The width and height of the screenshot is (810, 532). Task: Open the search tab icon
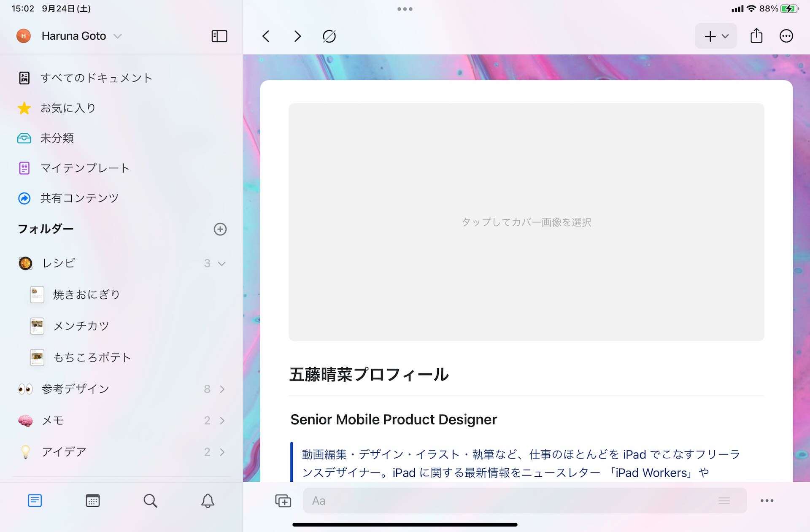point(150,501)
